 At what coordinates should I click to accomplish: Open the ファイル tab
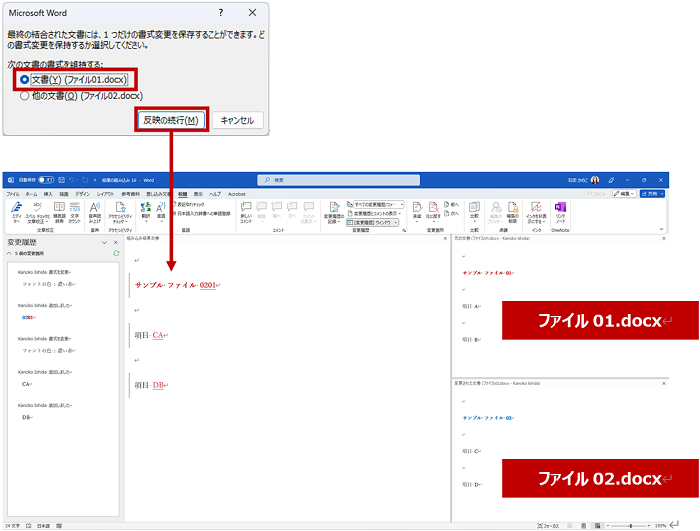[13, 193]
